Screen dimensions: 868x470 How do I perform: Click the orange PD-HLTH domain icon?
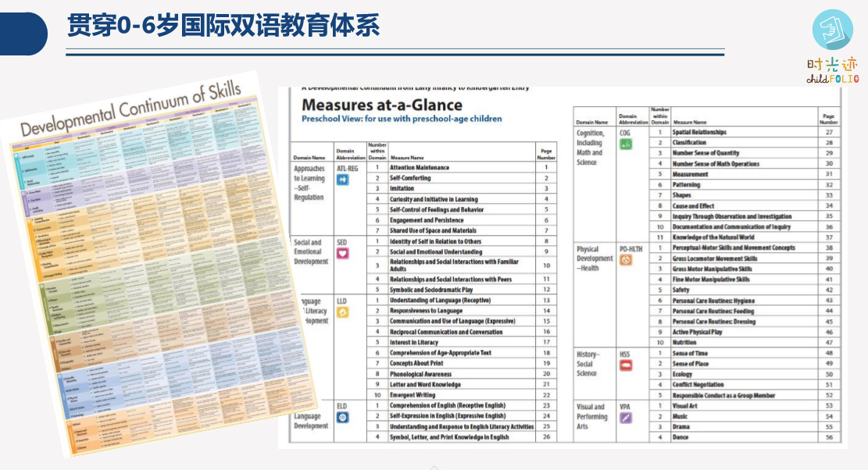point(626,260)
